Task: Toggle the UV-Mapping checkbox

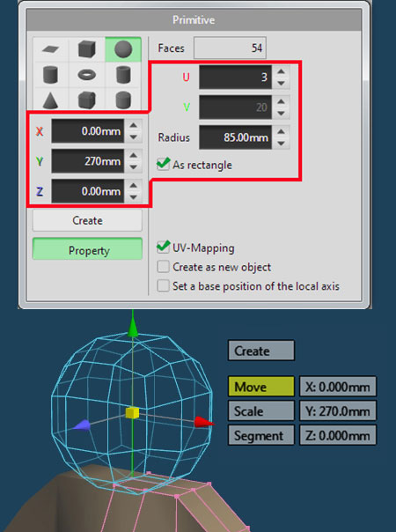Action: pyautogui.click(x=163, y=248)
